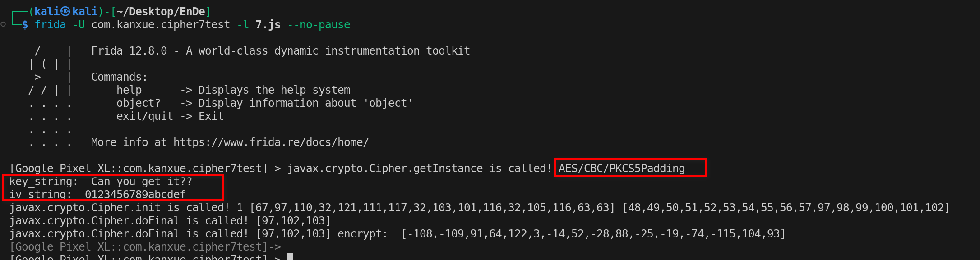This screenshot has width=980, height=260.
Task: Click the Frida docs URL link
Action: tap(271, 142)
